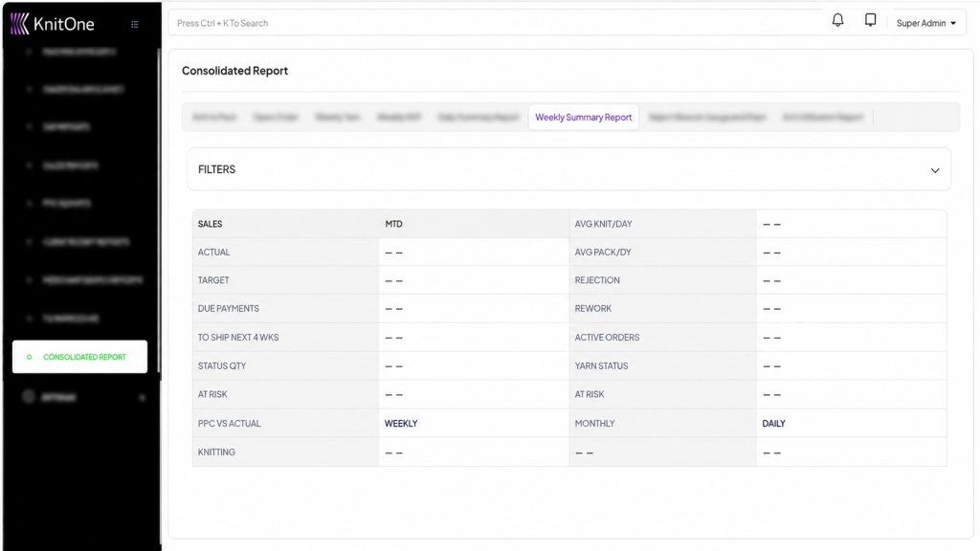This screenshot has width=980, height=551.
Task: Click the MONTHLY cell in the table
Action: coord(594,423)
